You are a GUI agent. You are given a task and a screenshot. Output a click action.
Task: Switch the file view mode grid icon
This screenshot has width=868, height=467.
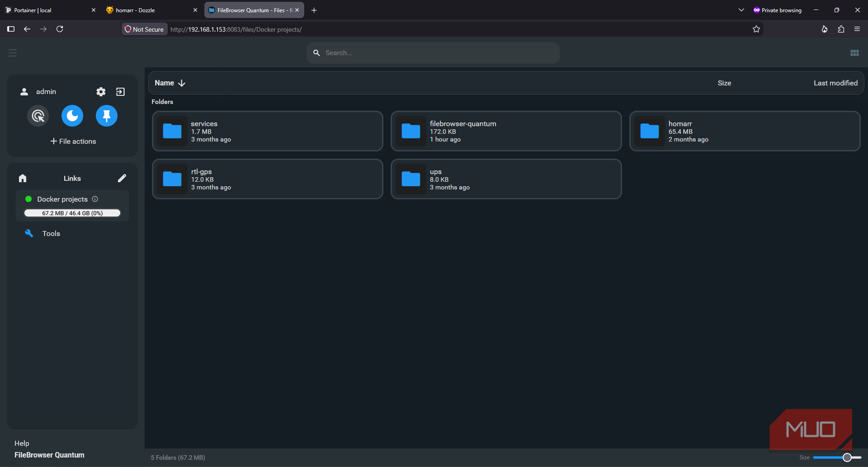[854, 53]
